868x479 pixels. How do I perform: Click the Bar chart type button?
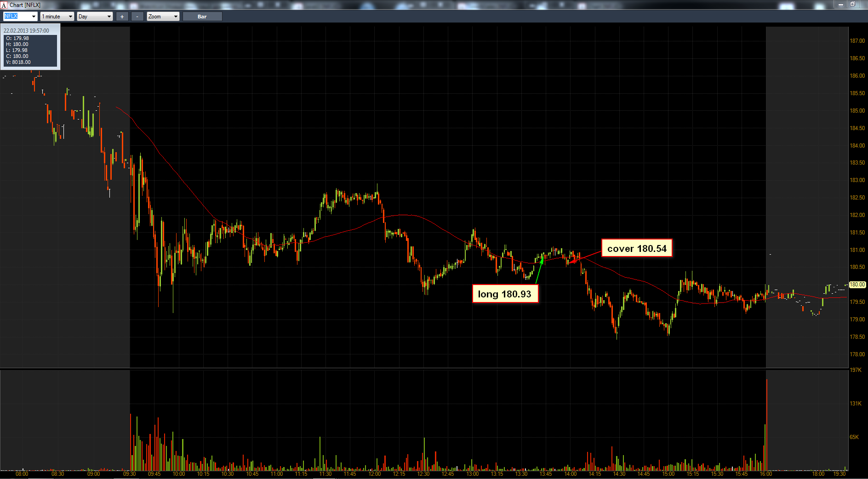(x=202, y=17)
